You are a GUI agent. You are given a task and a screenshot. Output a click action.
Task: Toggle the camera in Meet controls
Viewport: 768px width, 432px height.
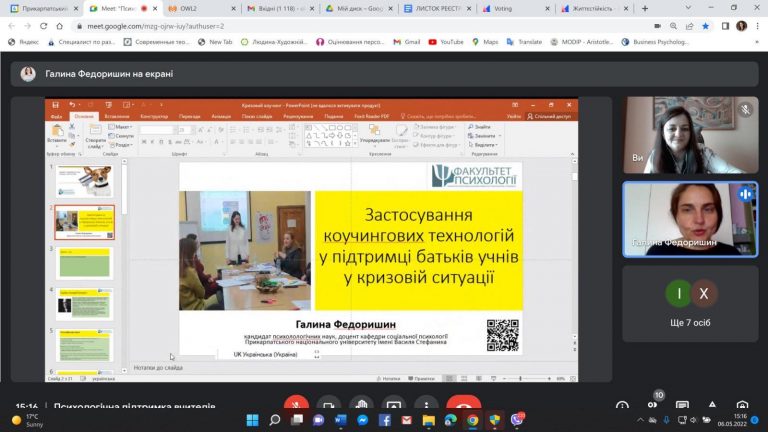coord(328,406)
